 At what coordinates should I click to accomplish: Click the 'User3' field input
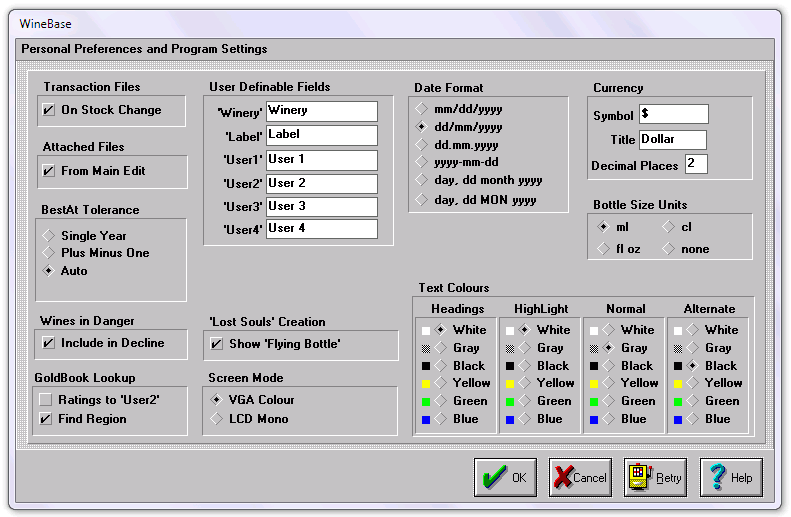click(322, 206)
